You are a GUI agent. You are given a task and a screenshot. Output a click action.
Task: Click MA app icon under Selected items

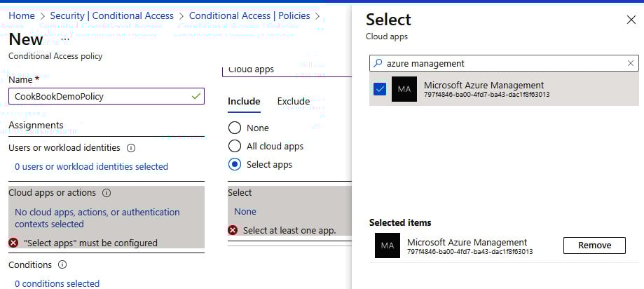pyautogui.click(x=388, y=246)
